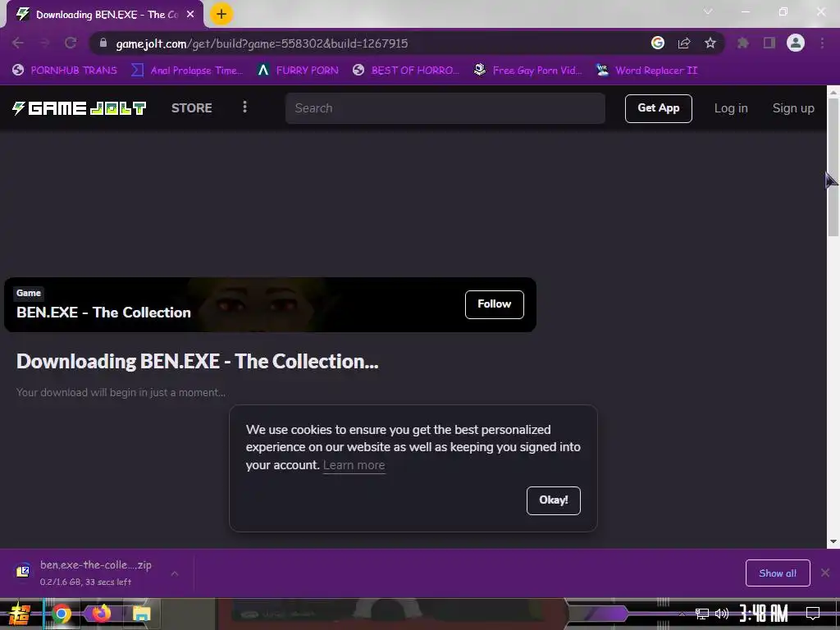Click the browser back arrow

click(18, 43)
